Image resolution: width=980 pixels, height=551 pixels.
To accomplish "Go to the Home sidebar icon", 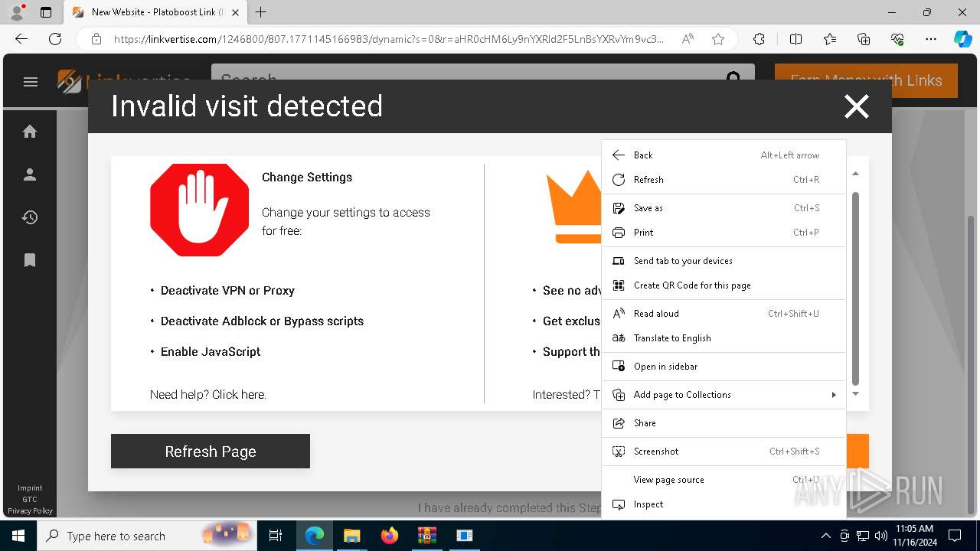I will [30, 132].
